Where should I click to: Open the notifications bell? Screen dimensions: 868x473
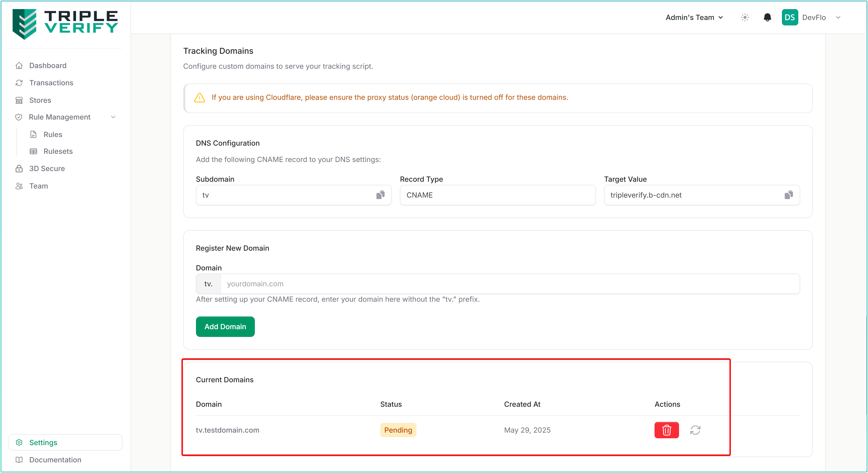point(767,17)
